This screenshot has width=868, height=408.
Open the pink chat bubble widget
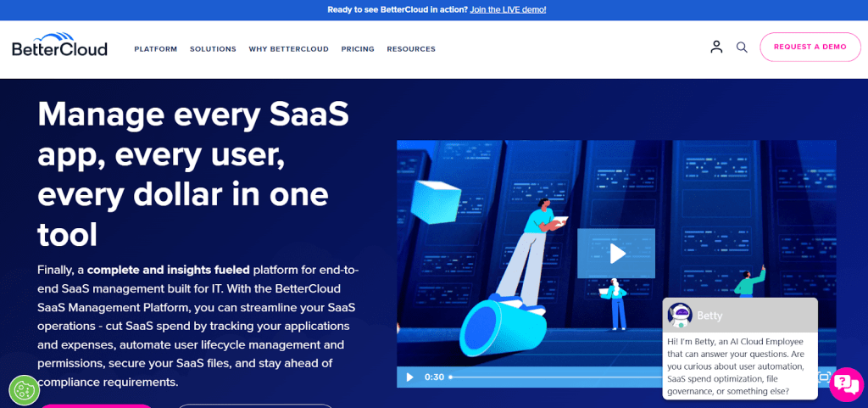(x=845, y=384)
